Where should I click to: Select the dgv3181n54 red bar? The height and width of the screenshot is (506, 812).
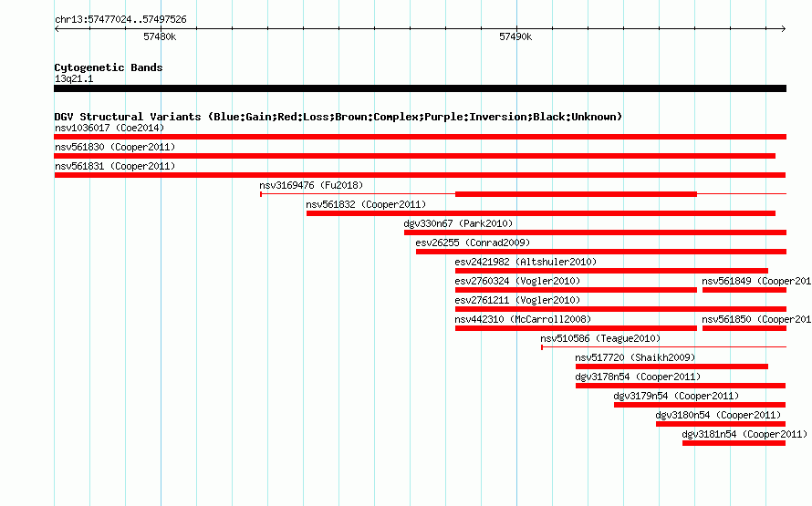(x=734, y=443)
